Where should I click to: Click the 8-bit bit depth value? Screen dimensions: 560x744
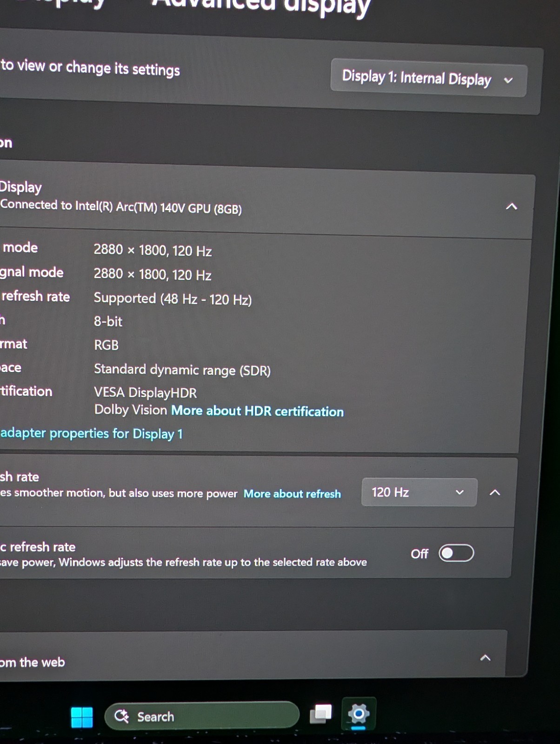coord(108,321)
